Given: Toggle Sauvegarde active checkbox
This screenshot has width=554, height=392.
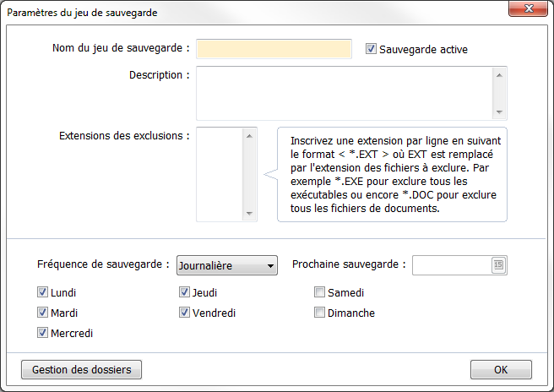Looking at the screenshot, I should pos(371,49).
